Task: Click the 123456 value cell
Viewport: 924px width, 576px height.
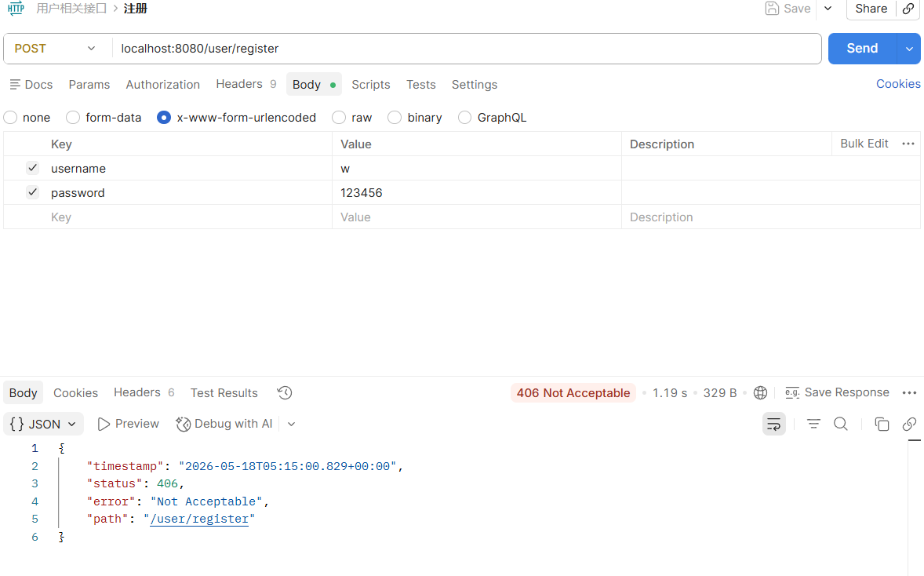Action: click(477, 192)
